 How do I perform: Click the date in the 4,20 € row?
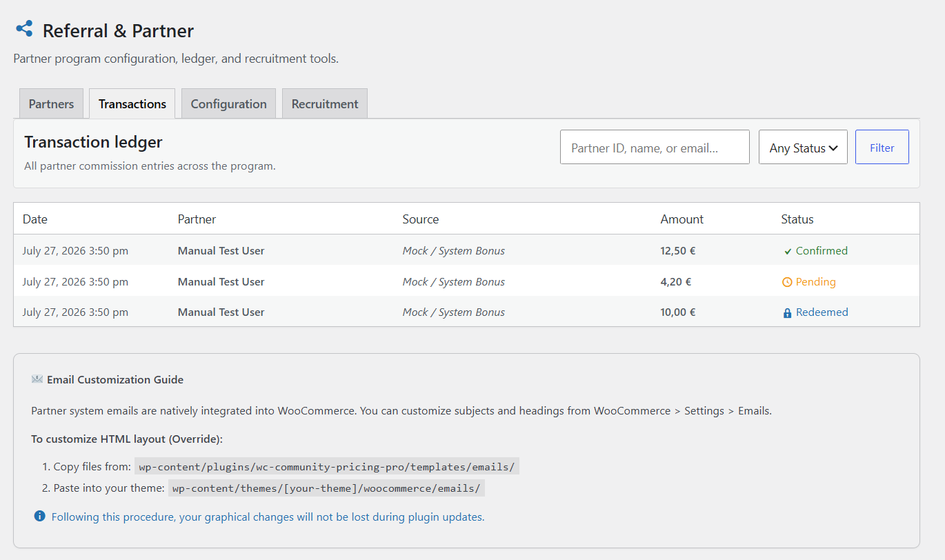pos(75,281)
